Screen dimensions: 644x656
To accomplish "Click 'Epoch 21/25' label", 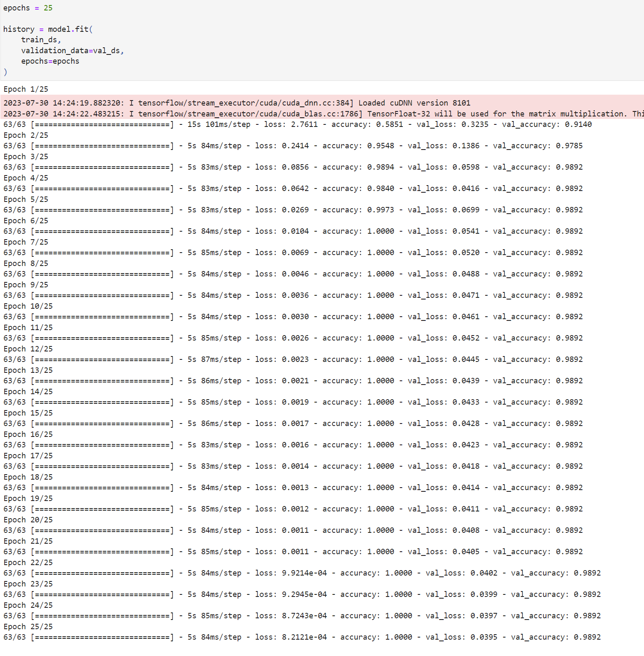I will 28,541.
